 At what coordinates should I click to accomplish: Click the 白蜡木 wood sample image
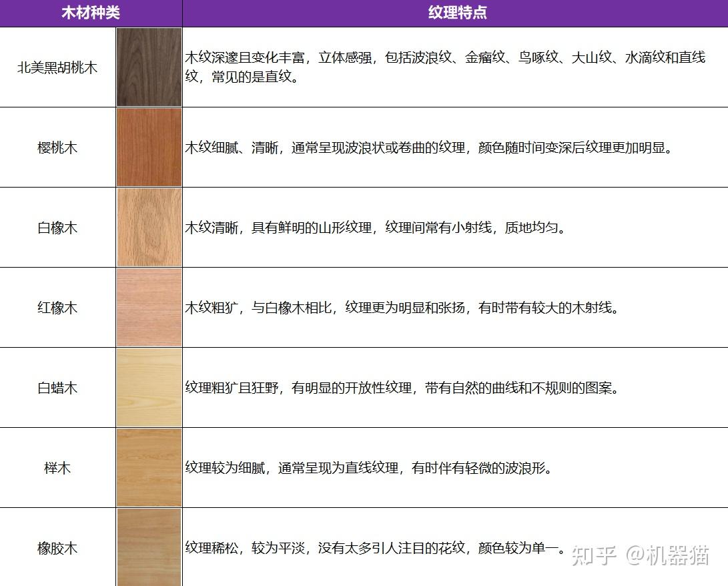pyautogui.click(x=149, y=387)
